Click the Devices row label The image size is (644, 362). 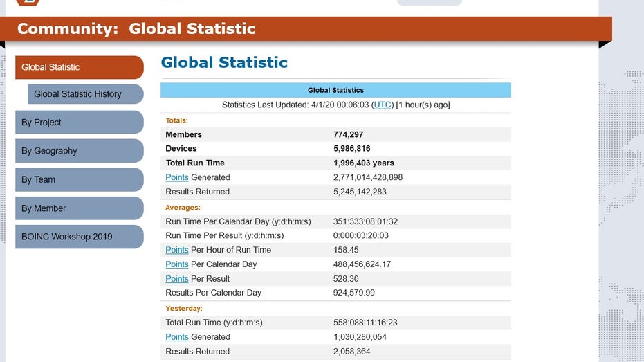tap(181, 148)
